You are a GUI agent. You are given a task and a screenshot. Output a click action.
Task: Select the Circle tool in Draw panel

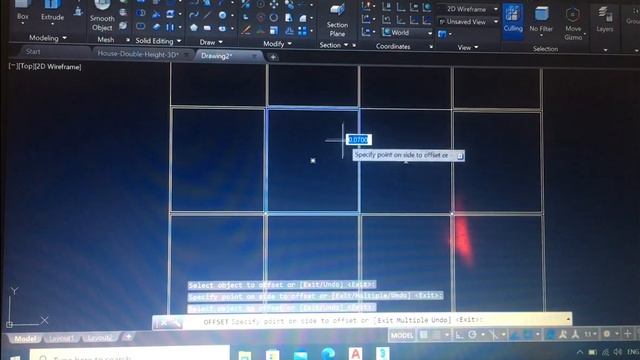(222, 16)
